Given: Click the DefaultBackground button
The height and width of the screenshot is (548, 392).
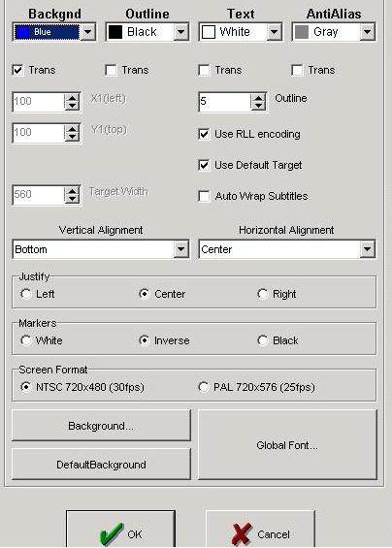Looking at the screenshot, I should (x=102, y=465).
